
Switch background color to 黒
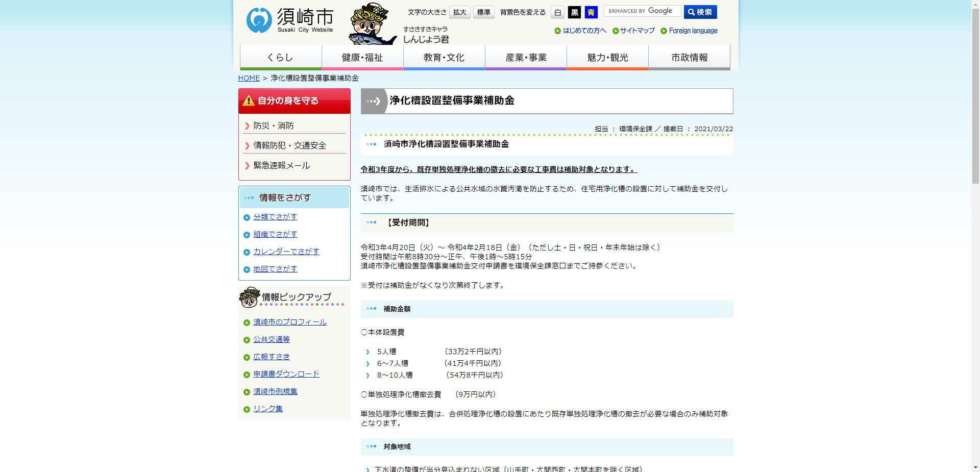[574, 12]
